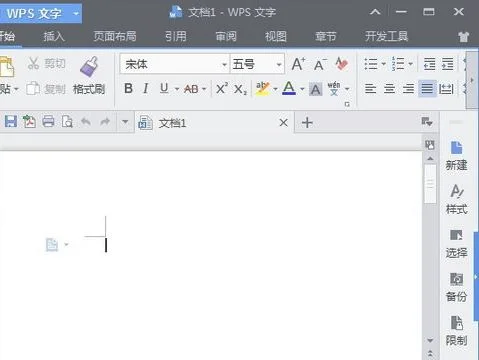The height and width of the screenshot is (360, 479).
Task: Click the Cut scissors icon
Action: [x=33, y=63]
